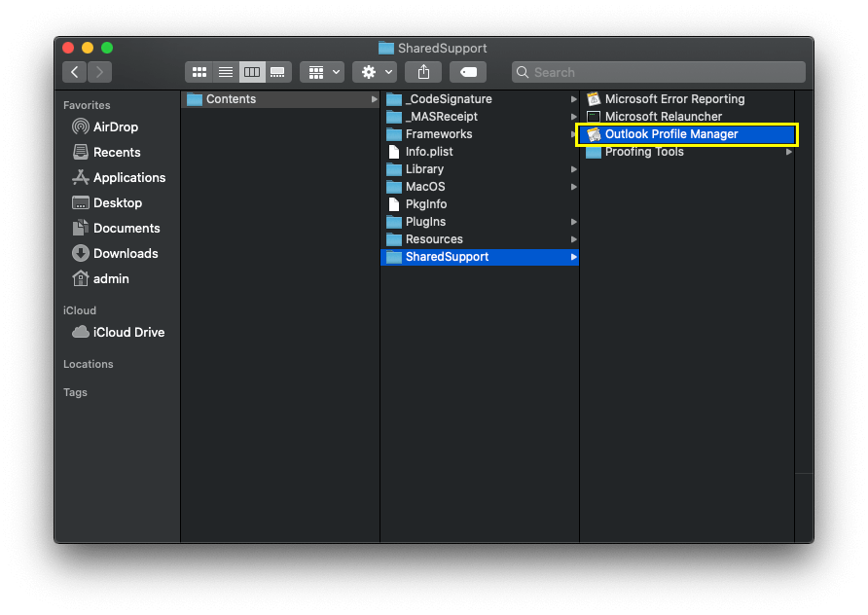Open the admin home folder
868x615 pixels.
(101, 279)
